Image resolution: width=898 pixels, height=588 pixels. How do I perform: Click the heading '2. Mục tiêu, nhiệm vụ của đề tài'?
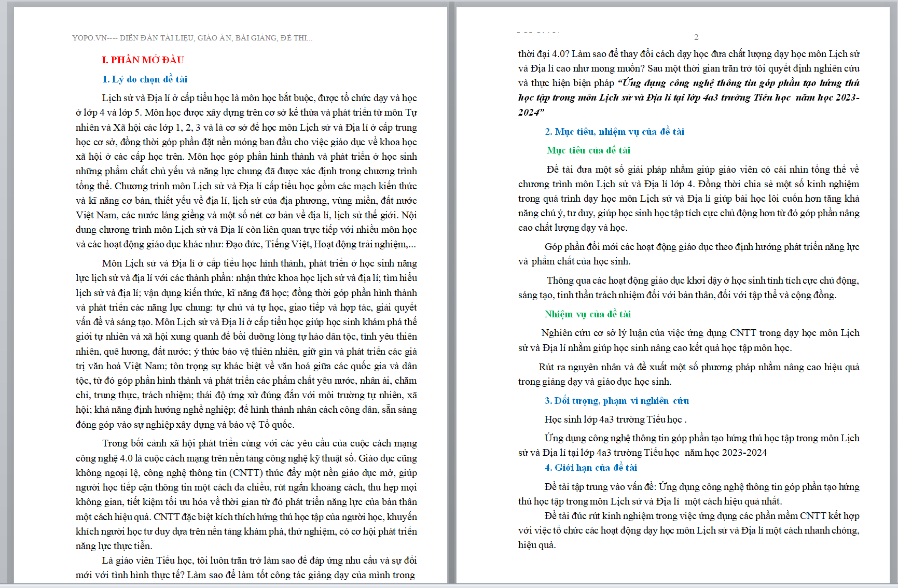614,132
